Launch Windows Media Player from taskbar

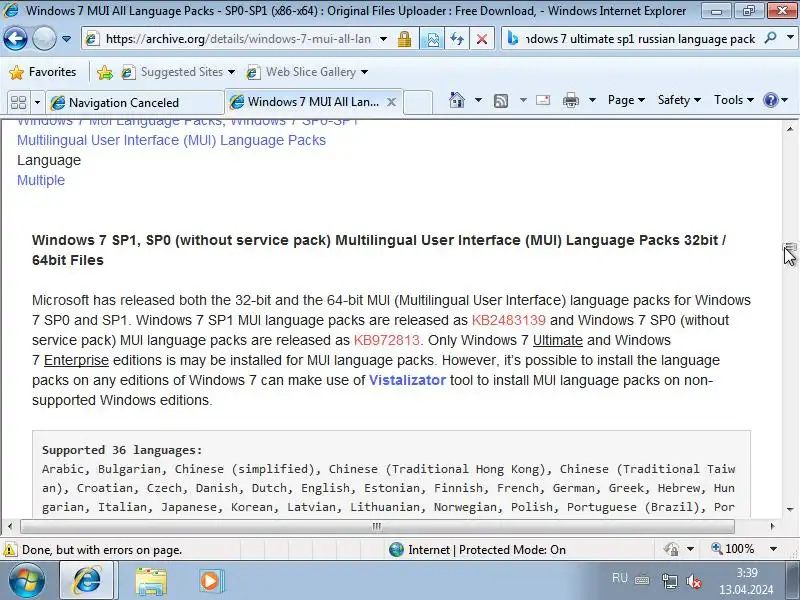pos(211,581)
